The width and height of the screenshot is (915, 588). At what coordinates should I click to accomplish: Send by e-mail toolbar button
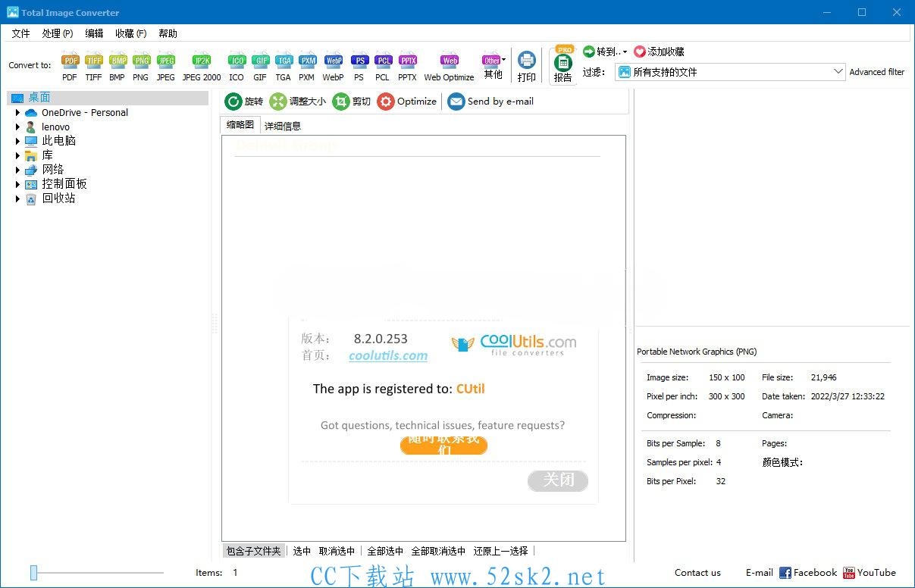(490, 102)
